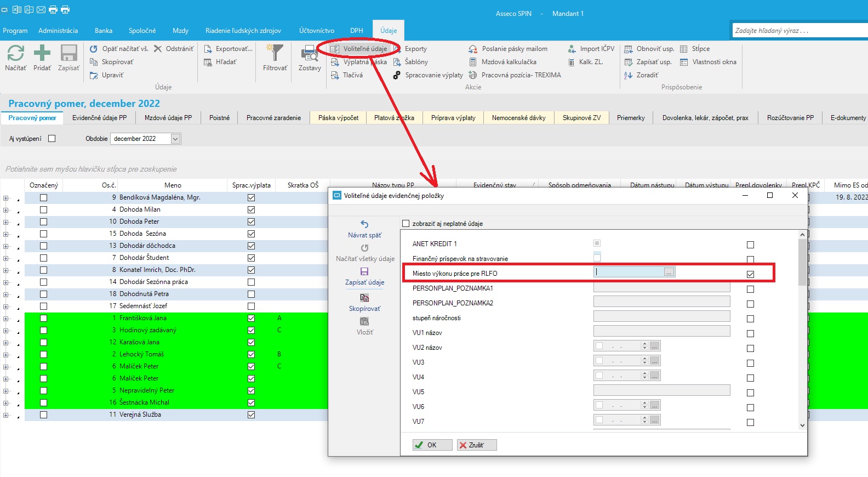Expand the row for Bendíková Magdaléna

pos(5,197)
